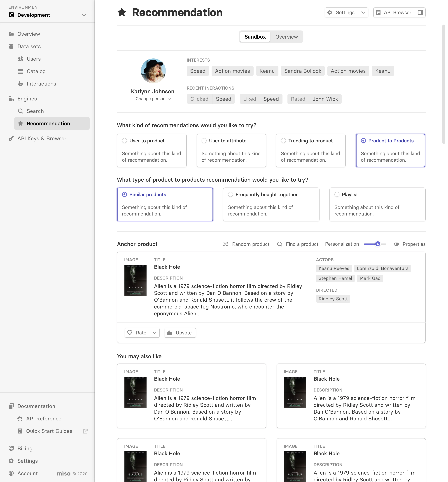Click the API Browser document icon
The width and height of the screenshot is (448, 482).
378,12
